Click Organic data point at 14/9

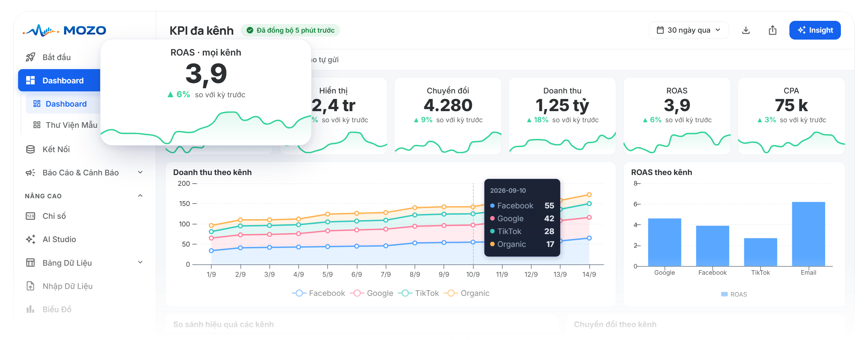click(x=589, y=195)
